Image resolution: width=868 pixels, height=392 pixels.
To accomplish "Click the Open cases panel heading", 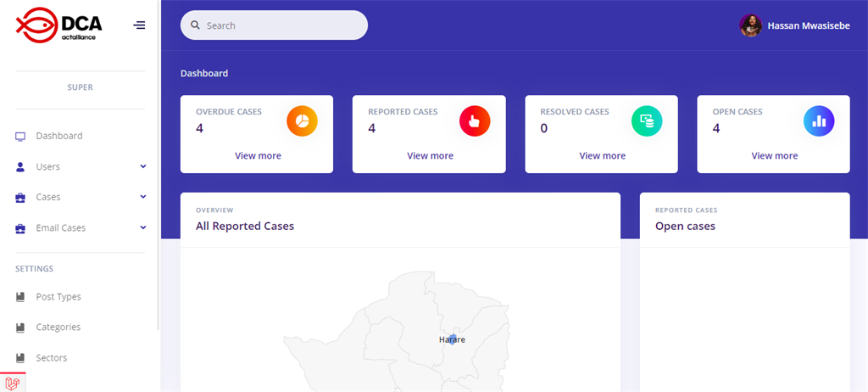I will coord(685,227).
